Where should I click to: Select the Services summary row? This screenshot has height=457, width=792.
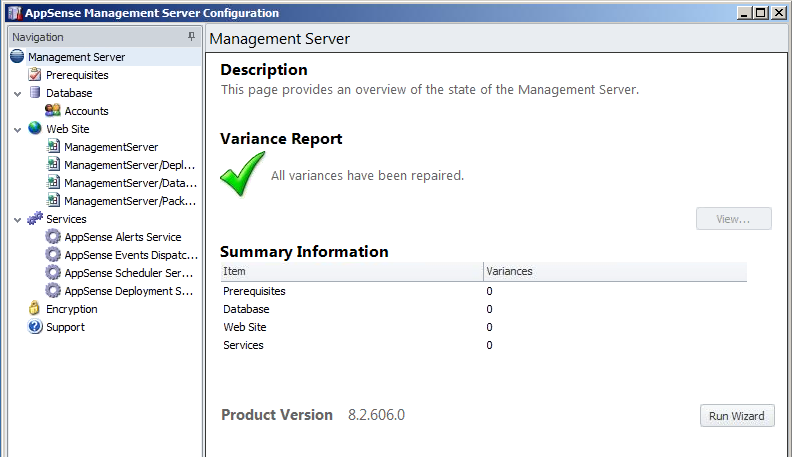pos(483,345)
